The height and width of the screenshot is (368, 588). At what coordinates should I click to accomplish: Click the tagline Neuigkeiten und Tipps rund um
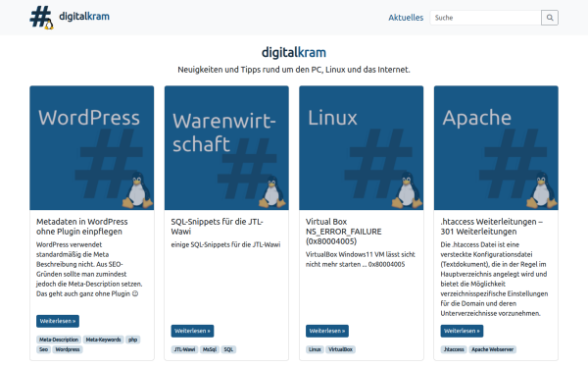pyautogui.click(x=294, y=70)
